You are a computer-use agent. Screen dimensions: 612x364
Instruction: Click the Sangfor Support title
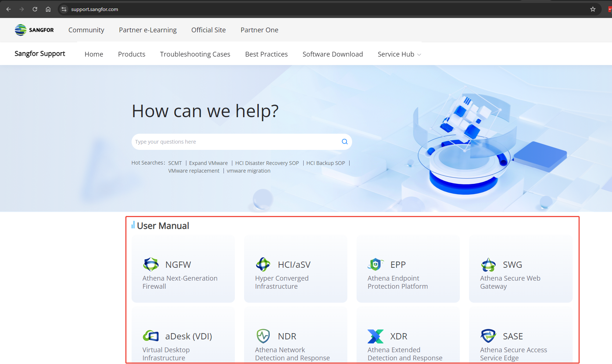pos(40,54)
